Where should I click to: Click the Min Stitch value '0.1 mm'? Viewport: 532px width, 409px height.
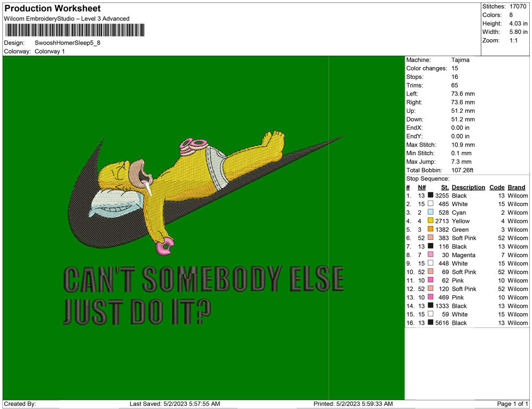(462, 153)
